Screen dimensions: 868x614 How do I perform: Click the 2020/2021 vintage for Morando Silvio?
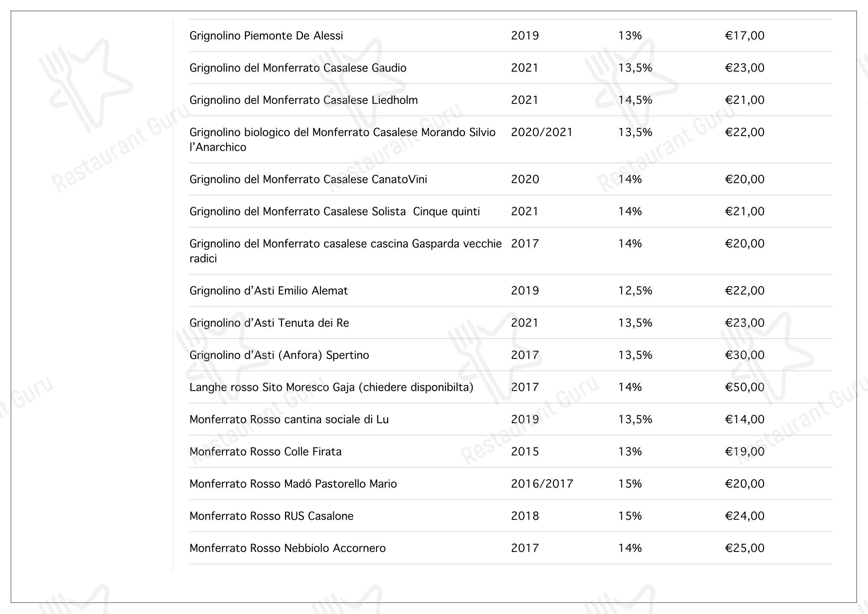click(542, 132)
